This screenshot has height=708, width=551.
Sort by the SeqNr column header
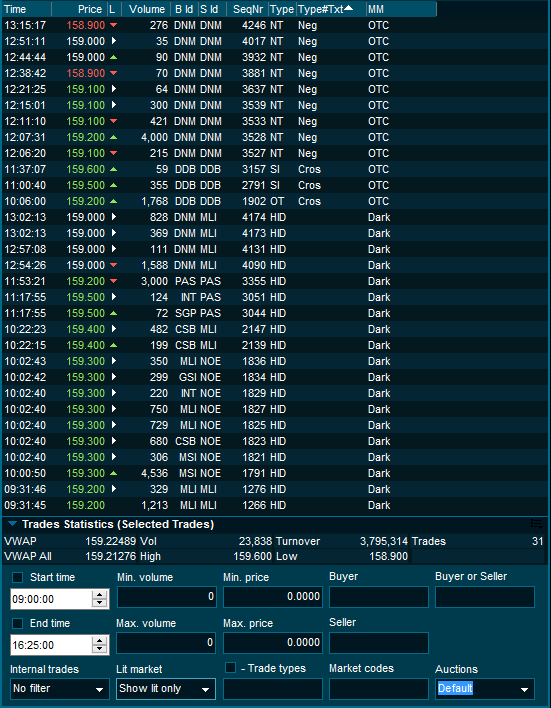(247, 9)
